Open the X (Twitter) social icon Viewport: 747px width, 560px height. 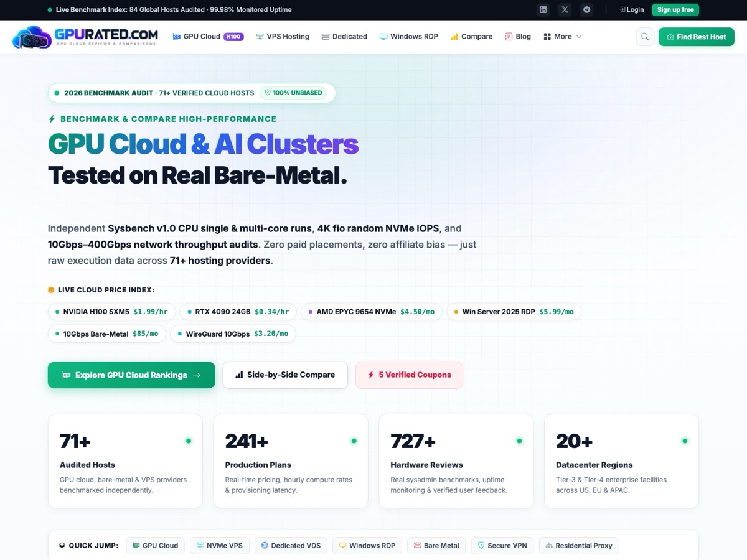coord(565,10)
